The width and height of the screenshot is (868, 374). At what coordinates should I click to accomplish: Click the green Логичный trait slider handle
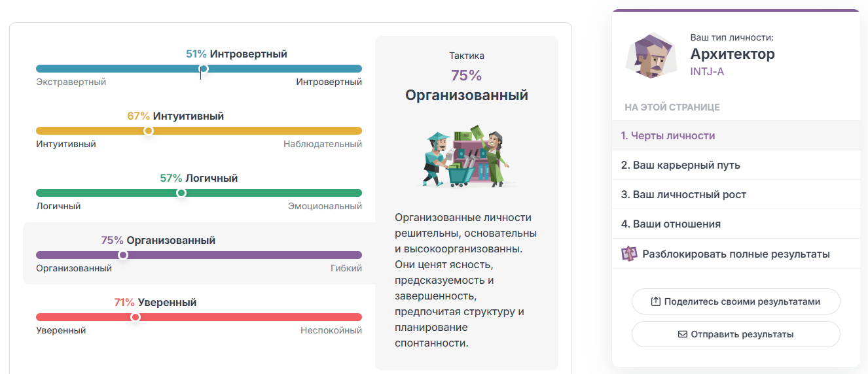[181, 193]
